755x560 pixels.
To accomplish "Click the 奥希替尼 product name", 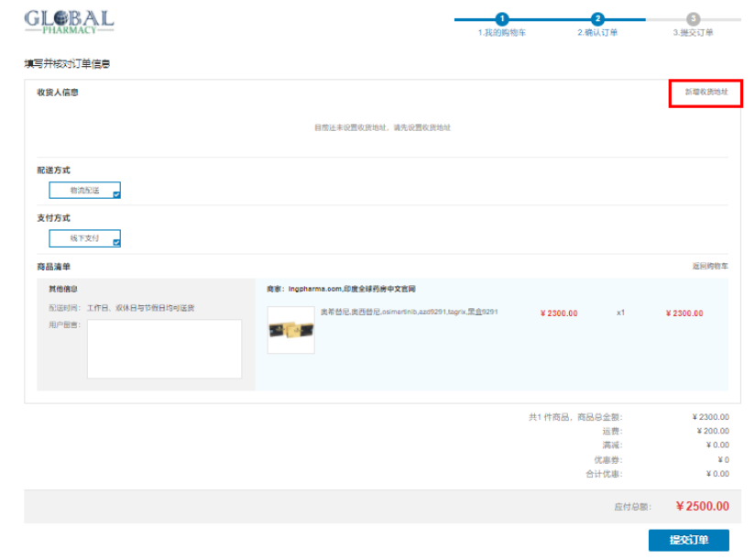I will (409, 313).
